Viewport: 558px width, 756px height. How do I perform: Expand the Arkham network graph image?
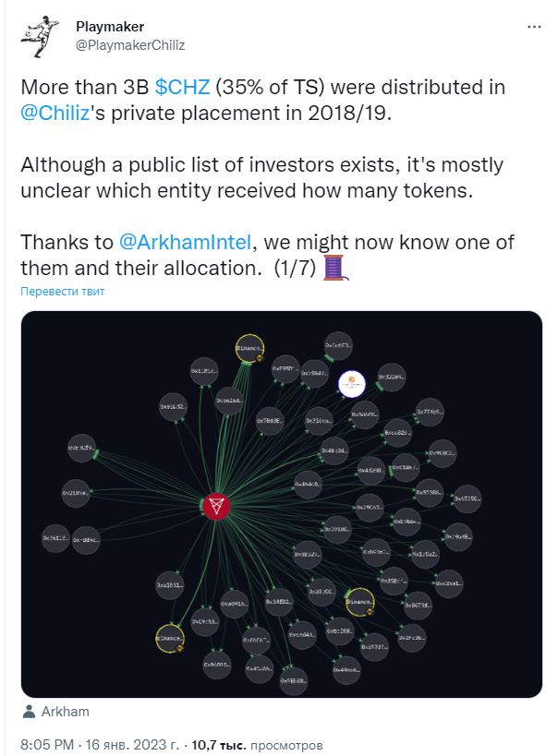282,504
